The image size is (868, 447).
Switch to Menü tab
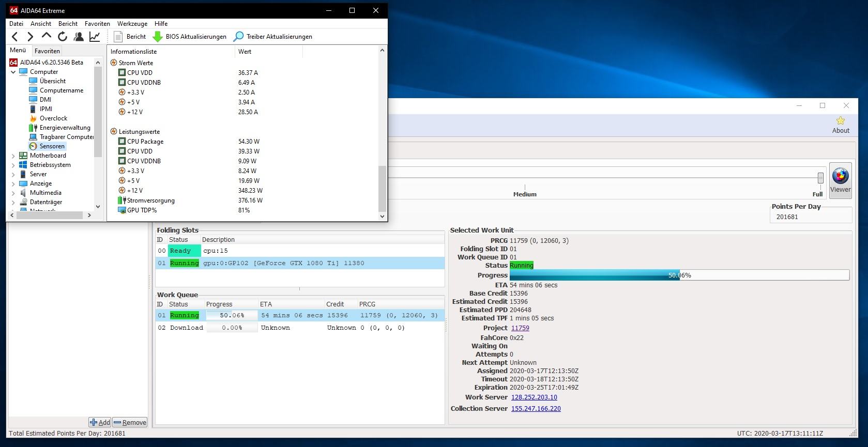tap(18, 50)
